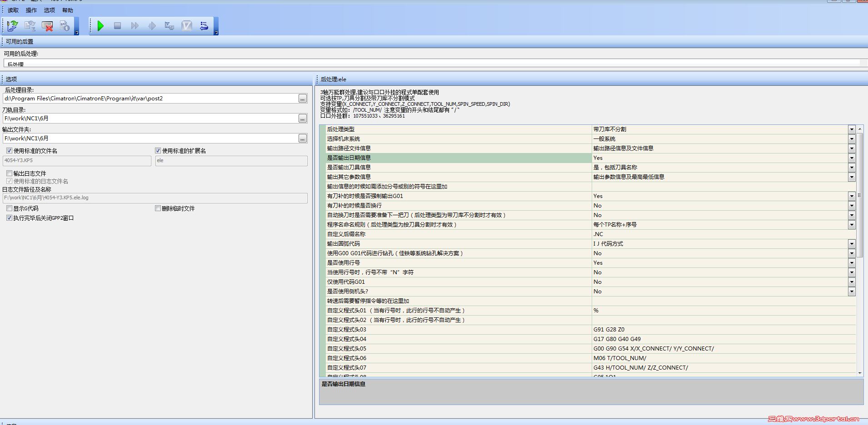The height and width of the screenshot is (425, 868).
Task: Enable the 输出日志文件 checkbox
Action: (9, 173)
